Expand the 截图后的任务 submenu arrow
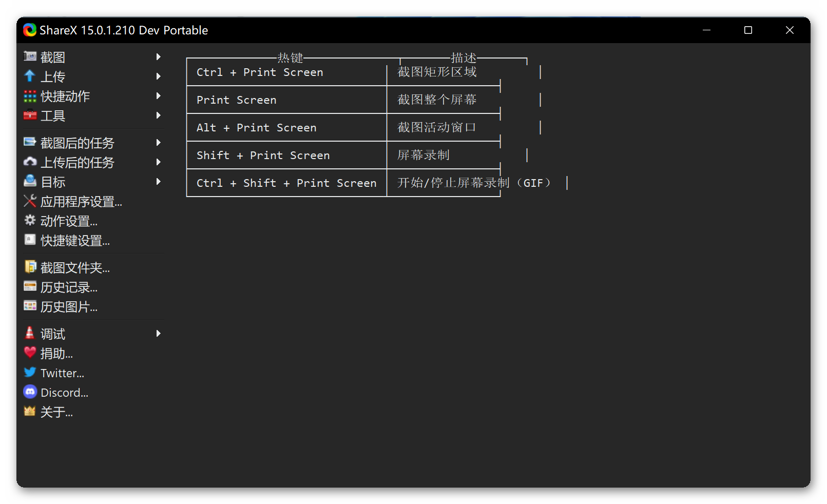Image resolution: width=827 pixels, height=504 pixels. point(159,142)
